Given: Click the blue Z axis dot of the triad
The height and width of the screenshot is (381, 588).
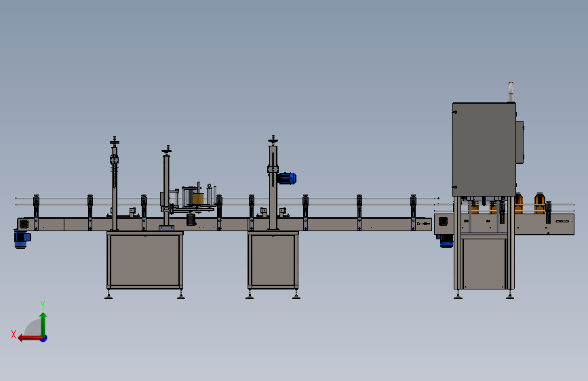Looking at the screenshot, I should coord(44,338).
